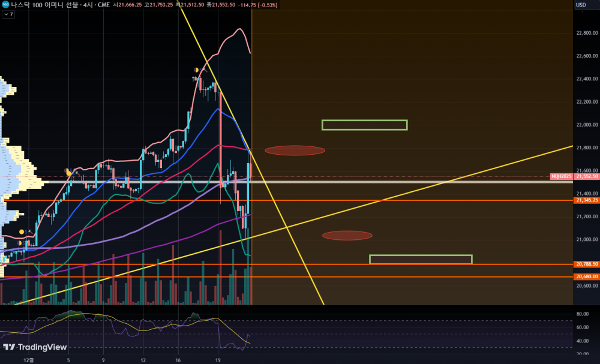Click the blue Nasdaq 100 symbol logo

[5, 5]
